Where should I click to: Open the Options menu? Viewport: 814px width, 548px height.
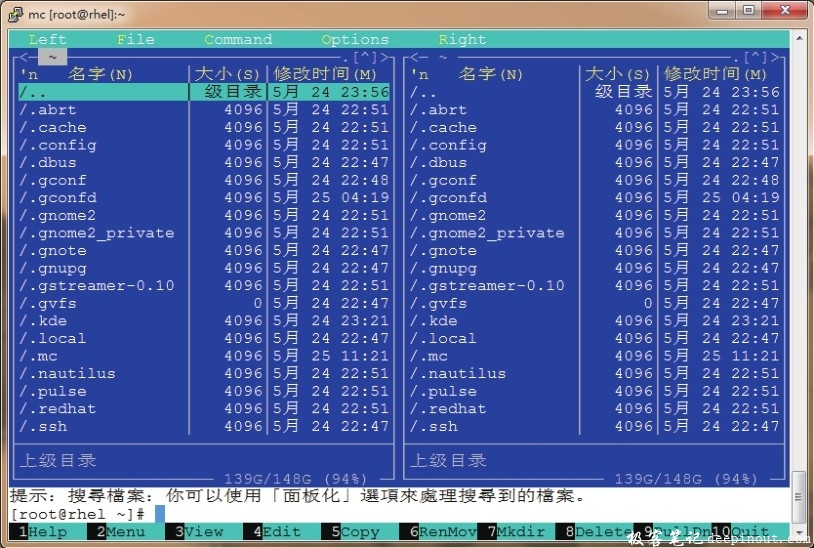(355, 39)
